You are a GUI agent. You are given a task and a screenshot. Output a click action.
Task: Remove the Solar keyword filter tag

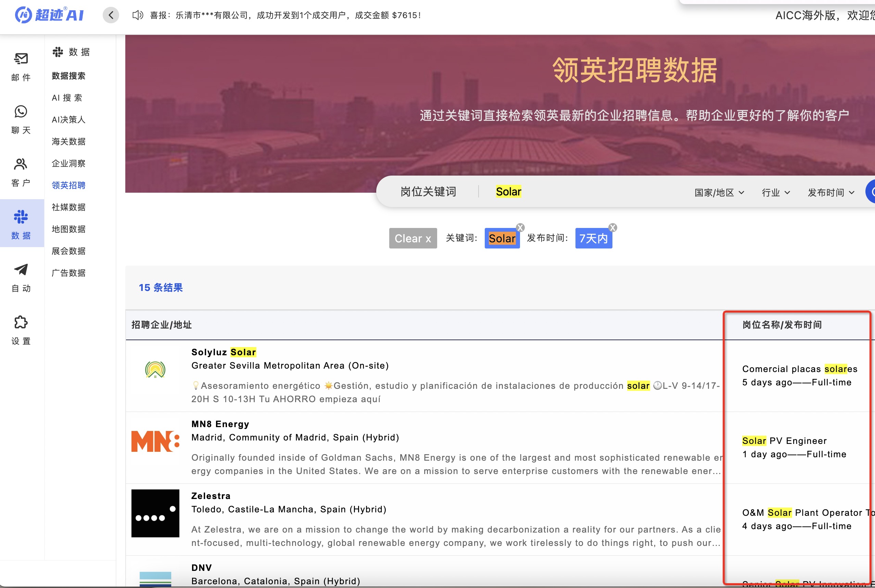click(520, 228)
